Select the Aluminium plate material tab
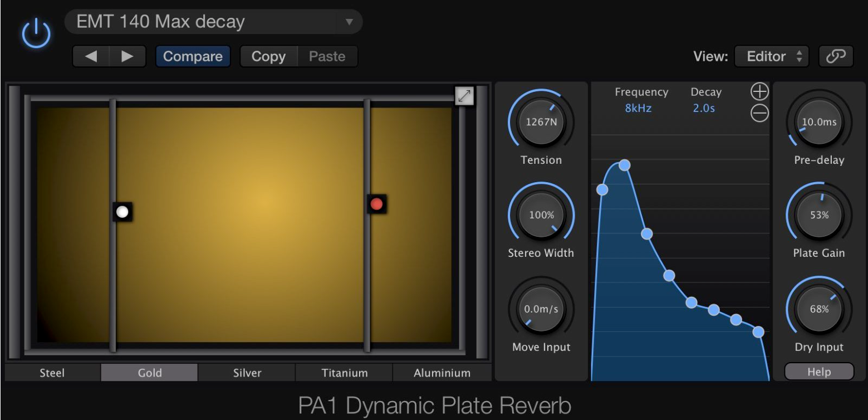This screenshot has height=420, width=868. (x=442, y=373)
